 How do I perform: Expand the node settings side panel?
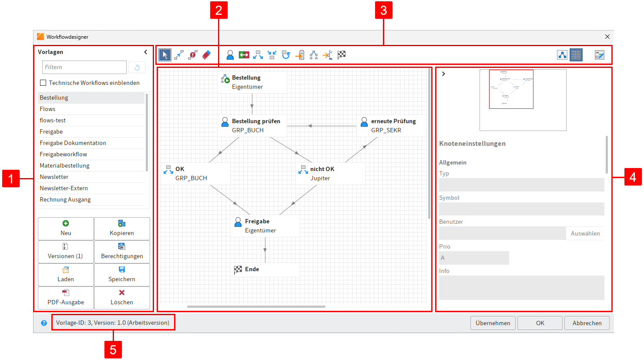(443, 74)
